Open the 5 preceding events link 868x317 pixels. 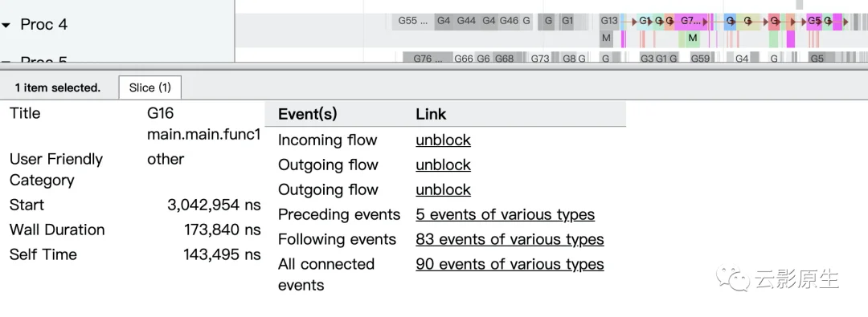(505, 214)
